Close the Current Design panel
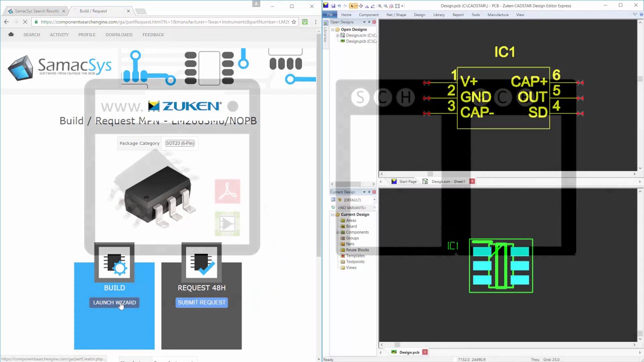The height and width of the screenshot is (362, 644). pos(374,192)
